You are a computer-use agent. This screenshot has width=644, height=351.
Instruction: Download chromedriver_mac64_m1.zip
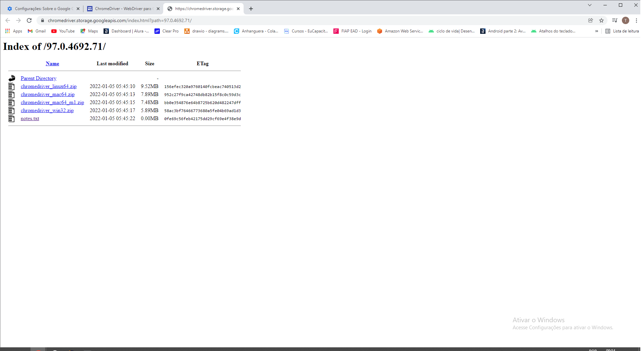click(x=52, y=102)
